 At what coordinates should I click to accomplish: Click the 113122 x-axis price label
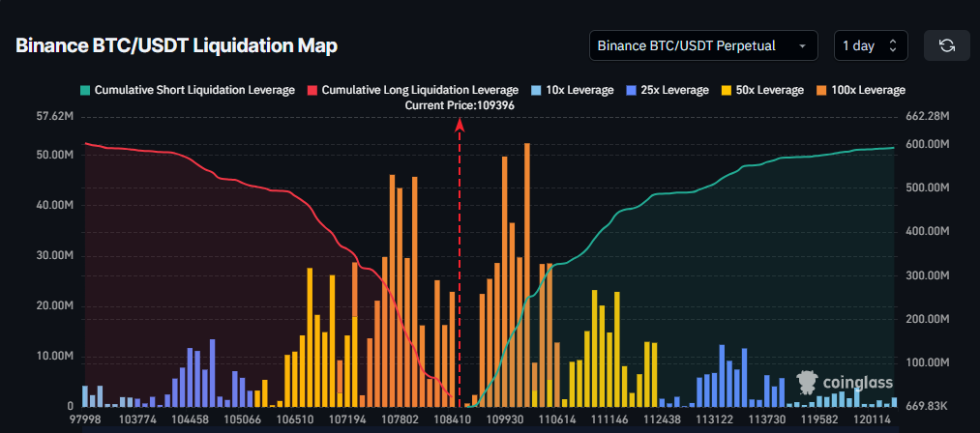point(715,419)
